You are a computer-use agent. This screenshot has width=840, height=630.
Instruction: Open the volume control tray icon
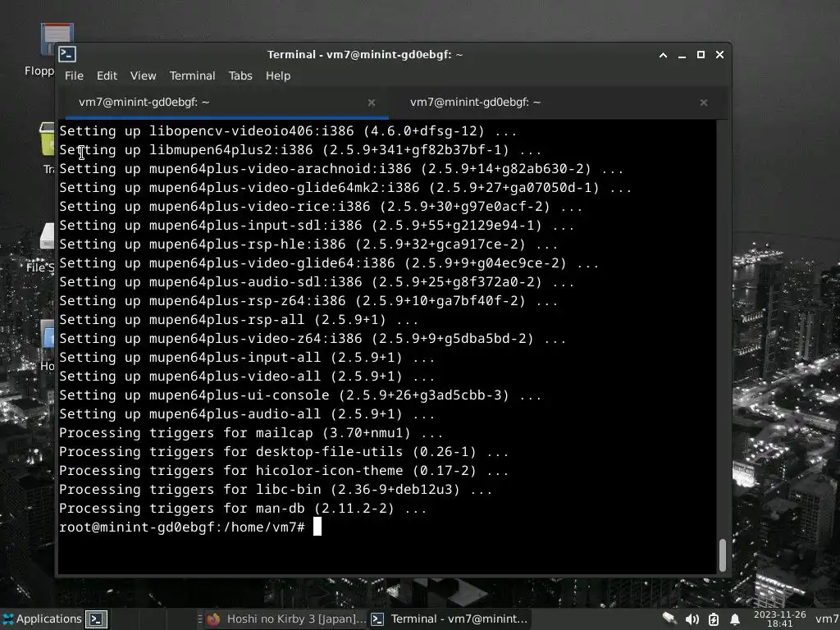pos(692,619)
